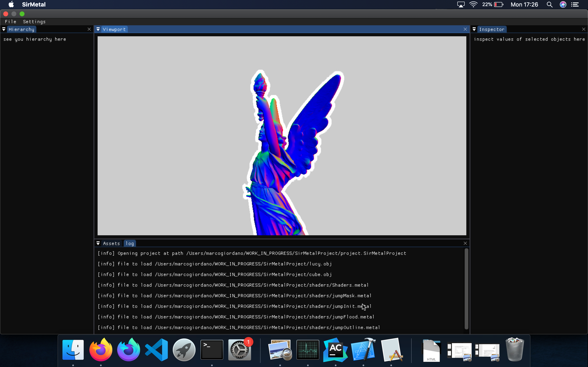Open the Settings menu

tap(34, 22)
